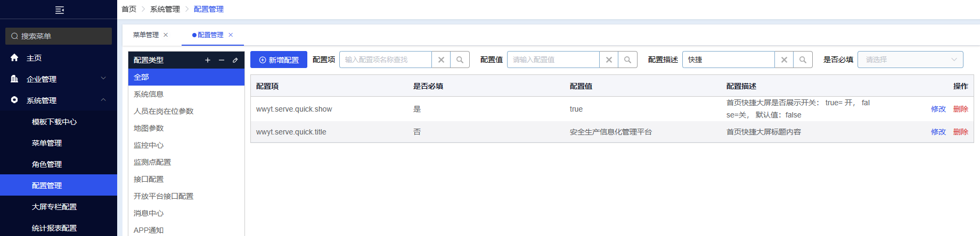Click 首页快捷大屏标题内容 description cell
Viewport: 980px width, 236px height.
764,132
